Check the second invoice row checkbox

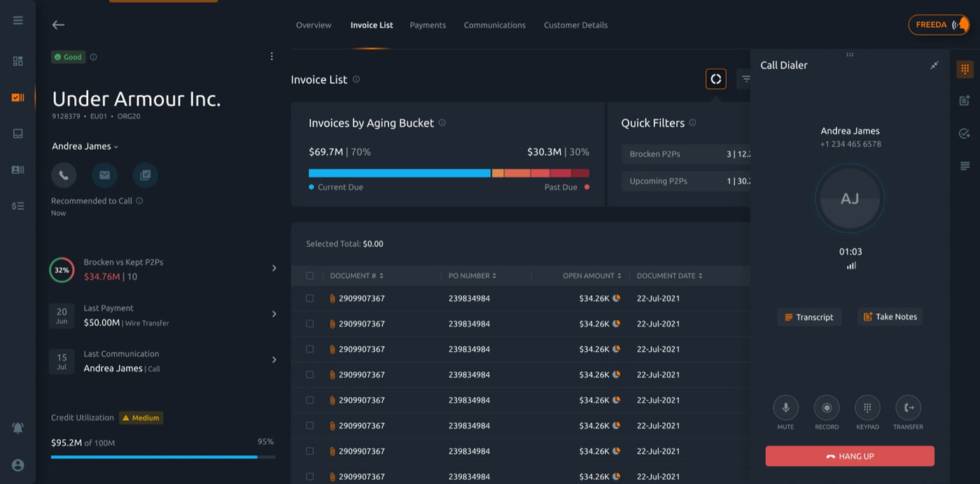(x=309, y=324)
